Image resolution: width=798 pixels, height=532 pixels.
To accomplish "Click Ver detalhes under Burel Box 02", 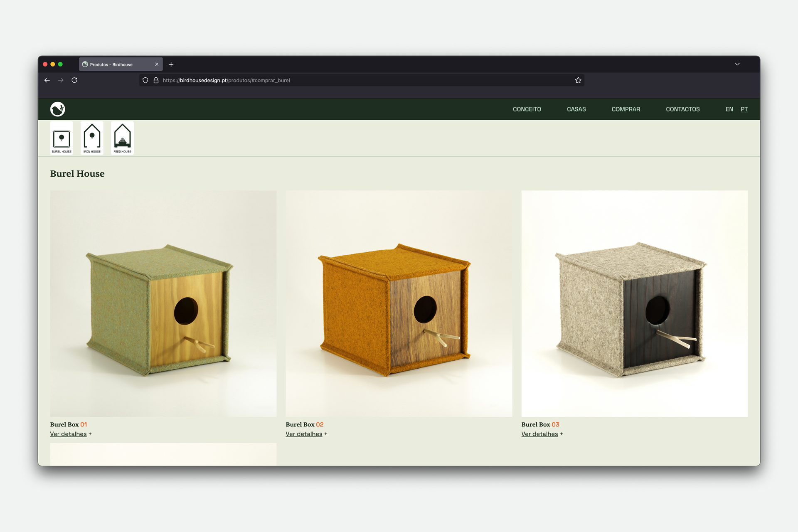I will point(304,434).
